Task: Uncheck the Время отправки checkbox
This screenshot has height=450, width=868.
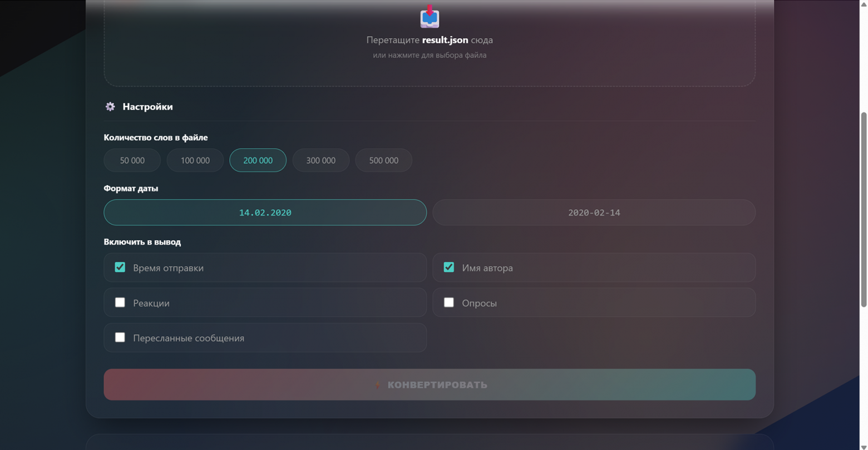Action: [120, 267]
